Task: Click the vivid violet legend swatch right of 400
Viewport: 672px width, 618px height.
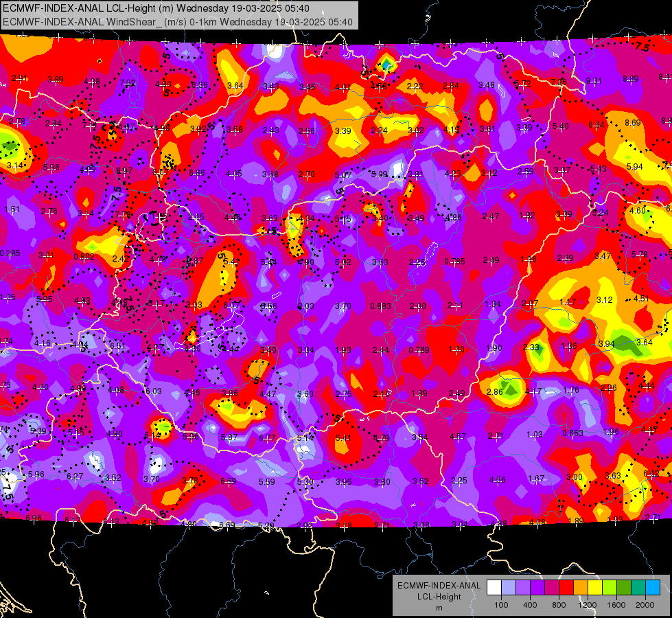Action: pos(537,587)
